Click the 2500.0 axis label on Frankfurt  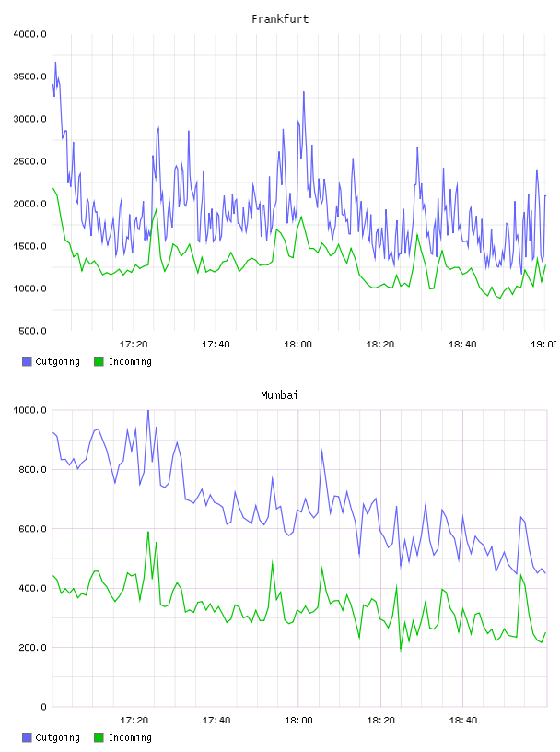tap(29, 161)
